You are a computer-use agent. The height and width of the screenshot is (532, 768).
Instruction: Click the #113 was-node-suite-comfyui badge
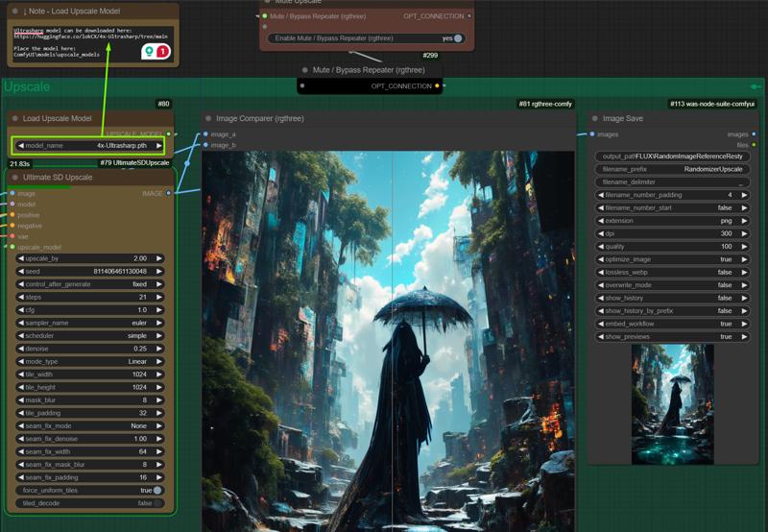712,104
